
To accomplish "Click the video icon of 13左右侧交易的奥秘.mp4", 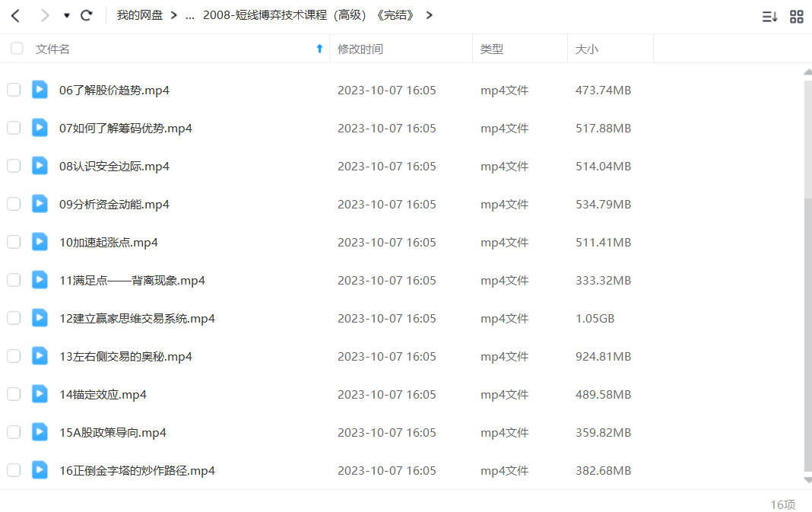I will 40,355.
